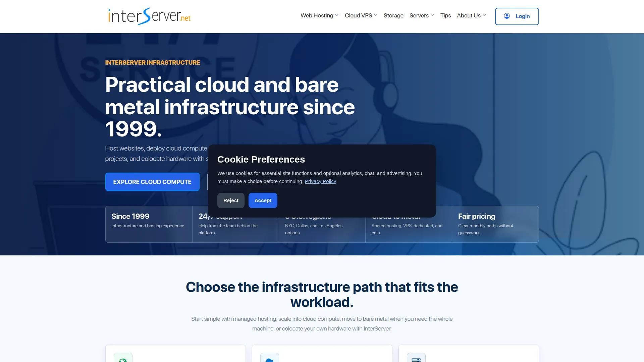Open the Privacy Policy link
The height and width of the screenshot is (362, 644).
tap(320, 181)
